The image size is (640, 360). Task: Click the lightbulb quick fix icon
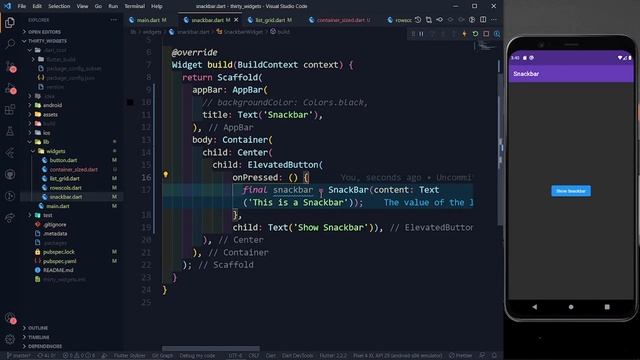(x=165, y=174)
